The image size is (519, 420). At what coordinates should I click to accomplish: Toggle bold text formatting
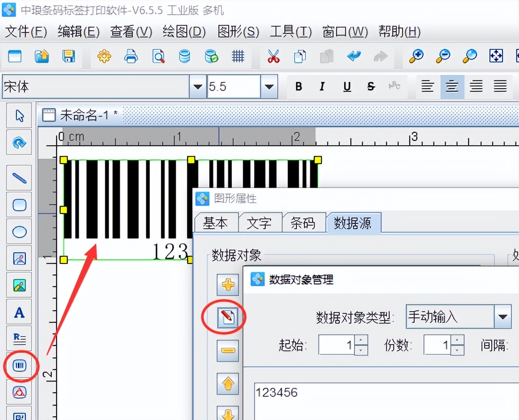[x=298, y=86]
